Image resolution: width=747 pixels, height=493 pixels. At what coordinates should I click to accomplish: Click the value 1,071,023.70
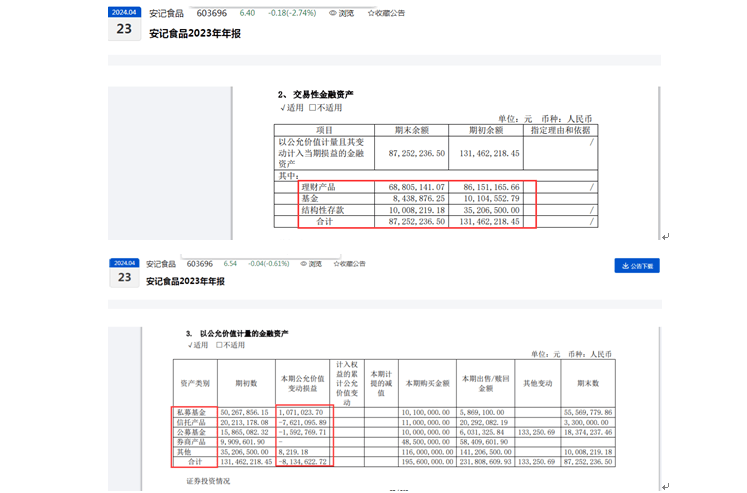[301, 413]
